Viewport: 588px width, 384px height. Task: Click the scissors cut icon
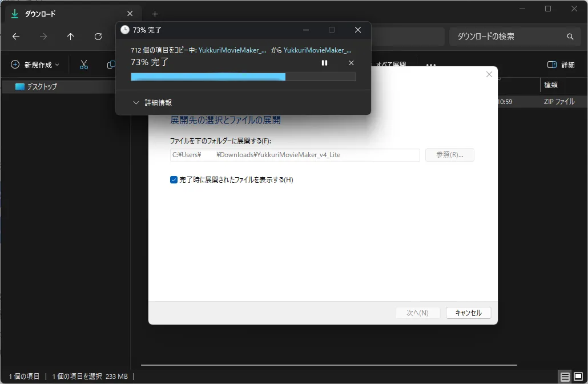click(x=83, y=65)
